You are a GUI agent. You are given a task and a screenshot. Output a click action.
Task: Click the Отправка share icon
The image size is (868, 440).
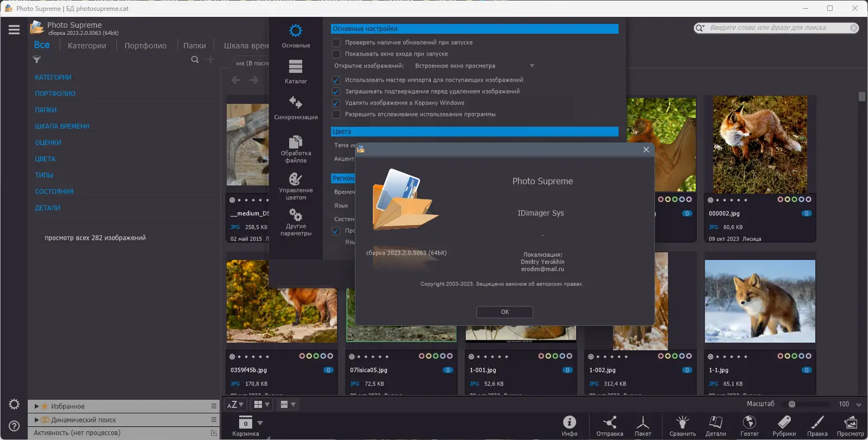tap(610, 426)
